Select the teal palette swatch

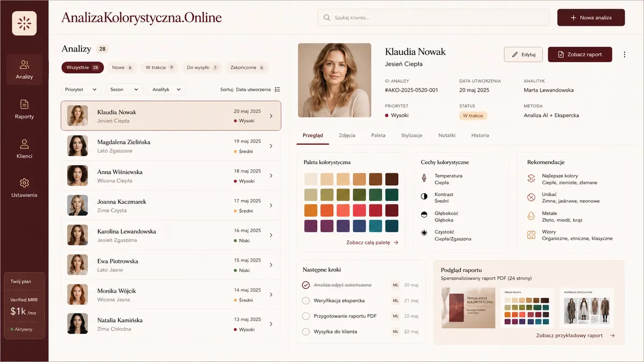pos(376,226)
